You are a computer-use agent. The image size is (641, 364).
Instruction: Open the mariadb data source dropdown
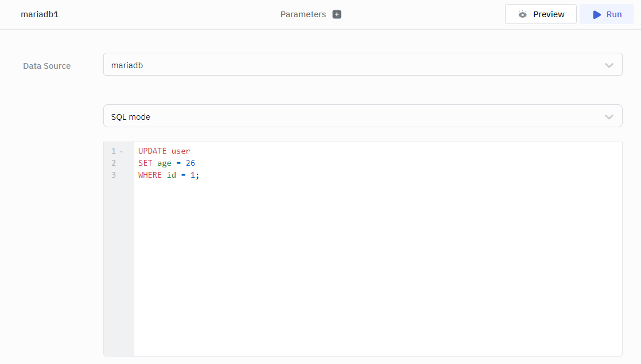click(x=362, y=65)
